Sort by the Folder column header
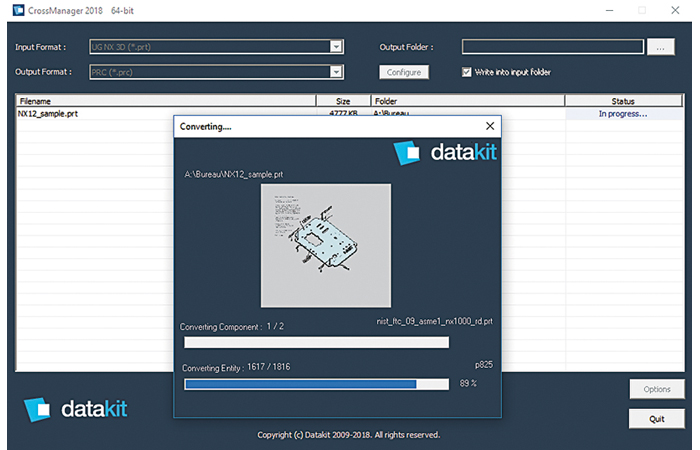This screenshot has height=450, width=700. coord(468,101)
